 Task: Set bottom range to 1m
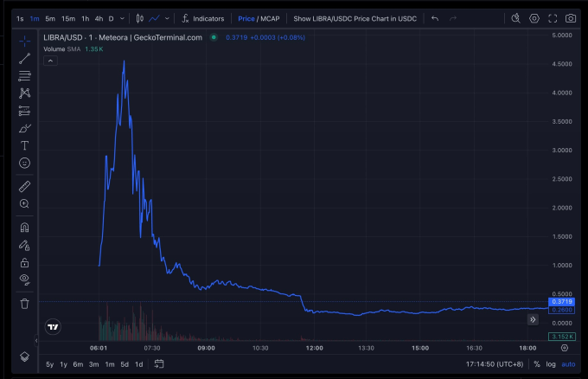pyautogui.click(x=110, y=364)
